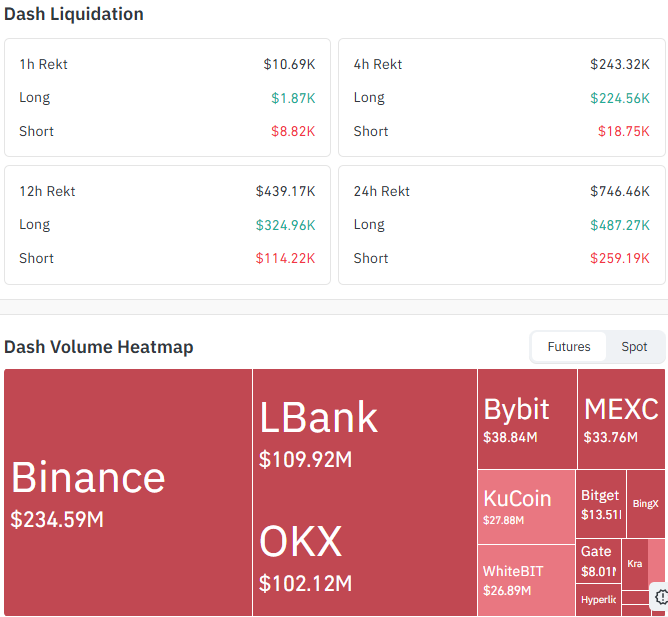Viewport: 668px width, 617px height.
Task: Select the Binance heatmap tile
Action: pos(128,492)
